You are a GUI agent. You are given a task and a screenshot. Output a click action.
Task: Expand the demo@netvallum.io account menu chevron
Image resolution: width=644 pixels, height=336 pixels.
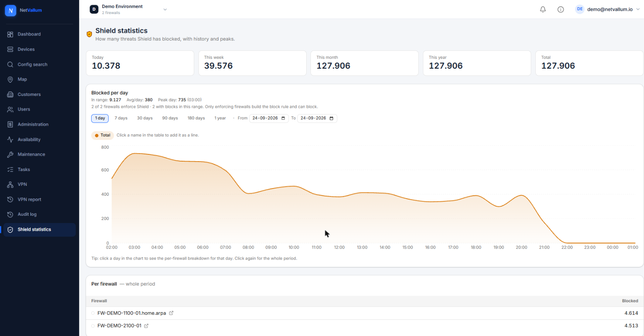pyautogui.click(x=638, y=9)
